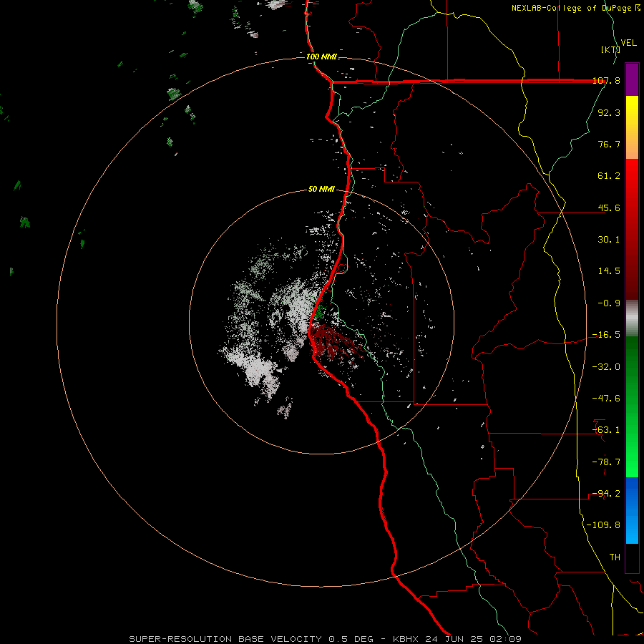
Task: Click the -78.7 velocity scale value
Action: click(x=606, y=462)
